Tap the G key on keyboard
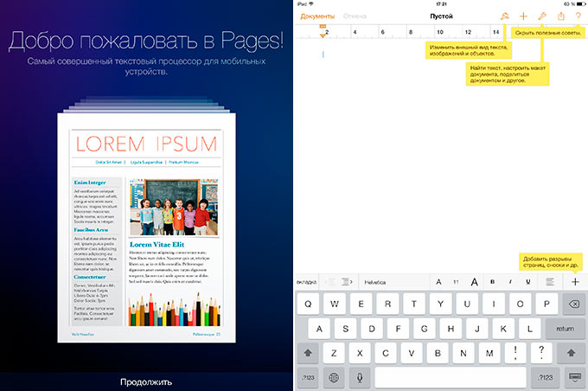588x391 pixels. click(x=424, y=329)
